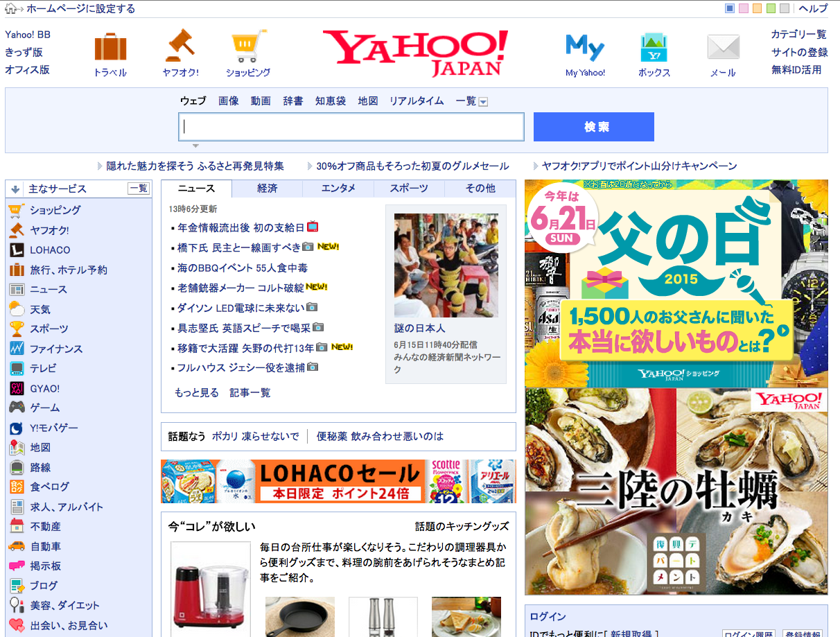Click the スポーツ trophy icon in sidebar
840x637 pixels.
click(17, 329)
